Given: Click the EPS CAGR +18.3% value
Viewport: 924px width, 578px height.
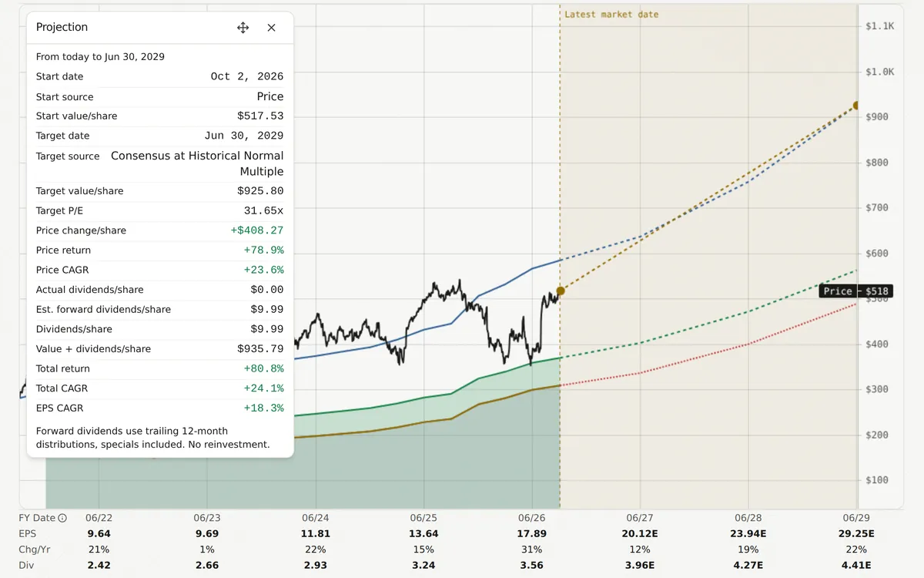Looking at the screenshot, I should (263, 408).
